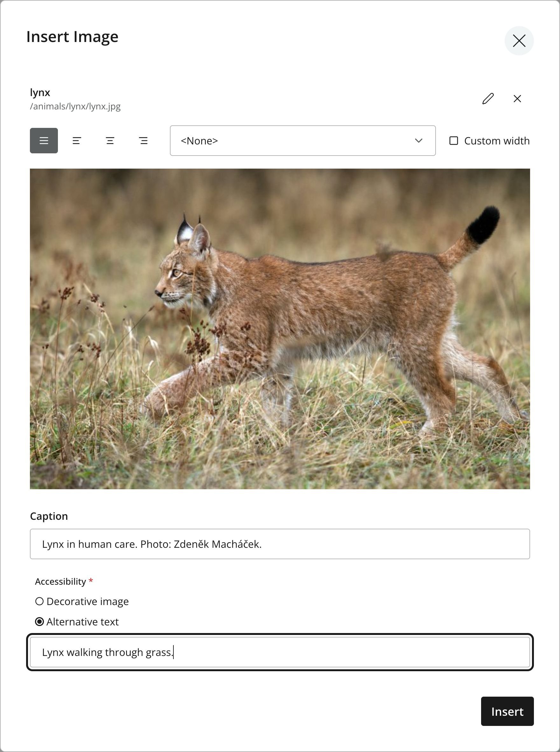Click the alternative text input field
The width and height of the screenshot is (560, 752).
coord(280,652)
